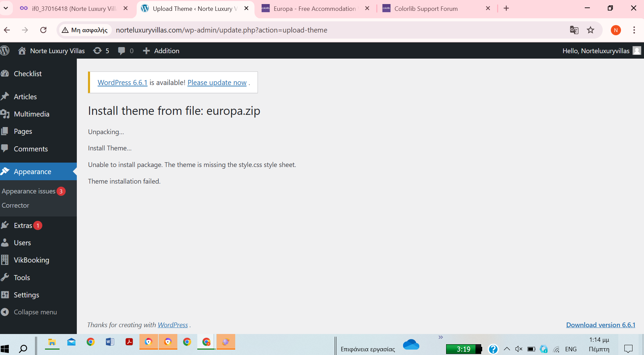This screenshot has width=644, height=355.
Task: Click the plus Addition icon
Action: (146, 51)
